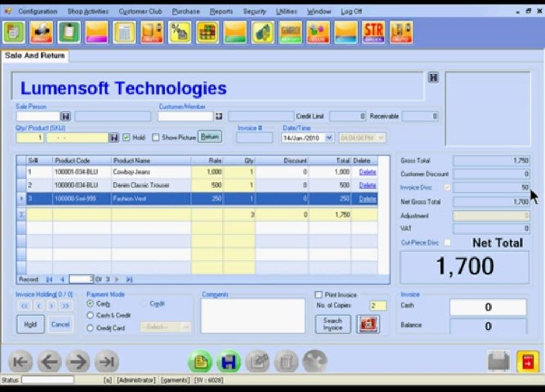Click the product SKU search icon

pos(114,138)
